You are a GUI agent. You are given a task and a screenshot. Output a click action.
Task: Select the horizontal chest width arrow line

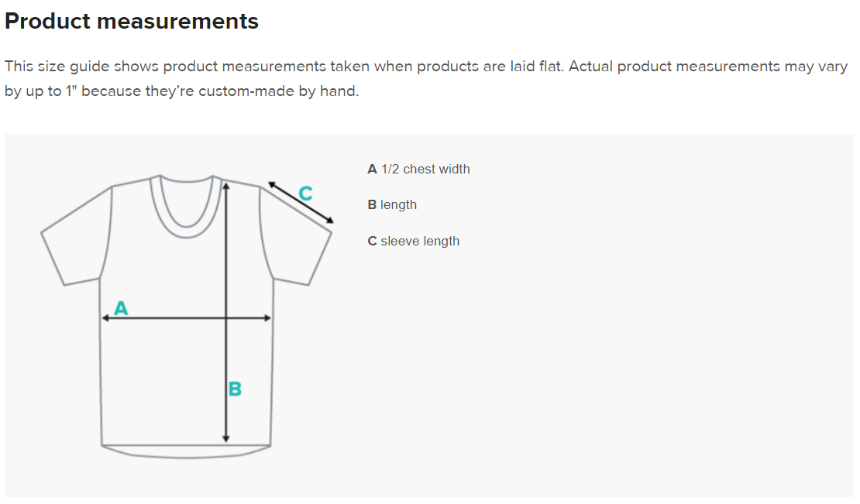tap(170, 318)
